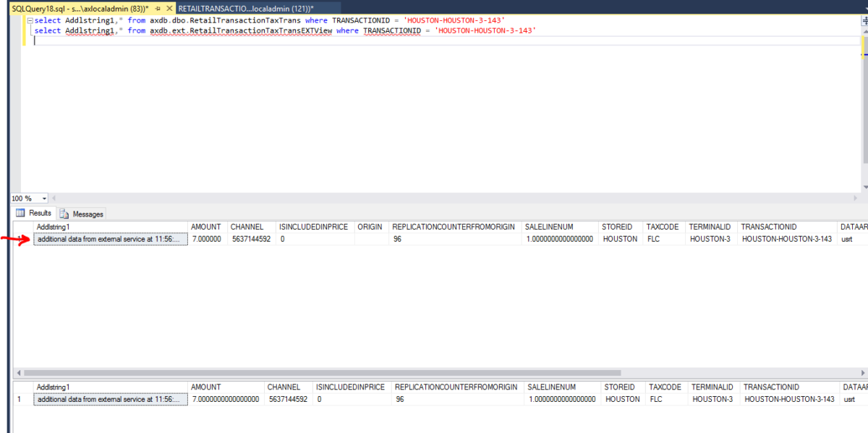Open the Results tab
Image resolution: width=868 pixels, height=433 pixels.
[x=35, y=213]
